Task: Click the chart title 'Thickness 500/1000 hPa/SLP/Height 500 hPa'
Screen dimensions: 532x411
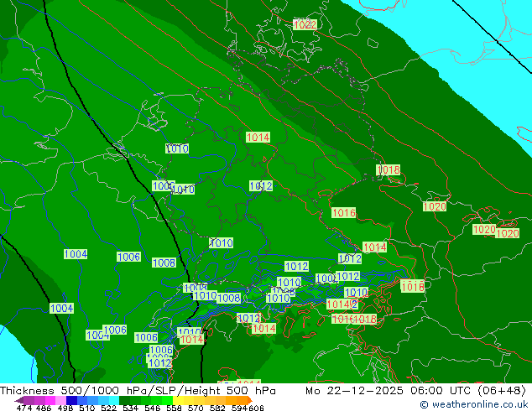Action: (x=138, y=391)
